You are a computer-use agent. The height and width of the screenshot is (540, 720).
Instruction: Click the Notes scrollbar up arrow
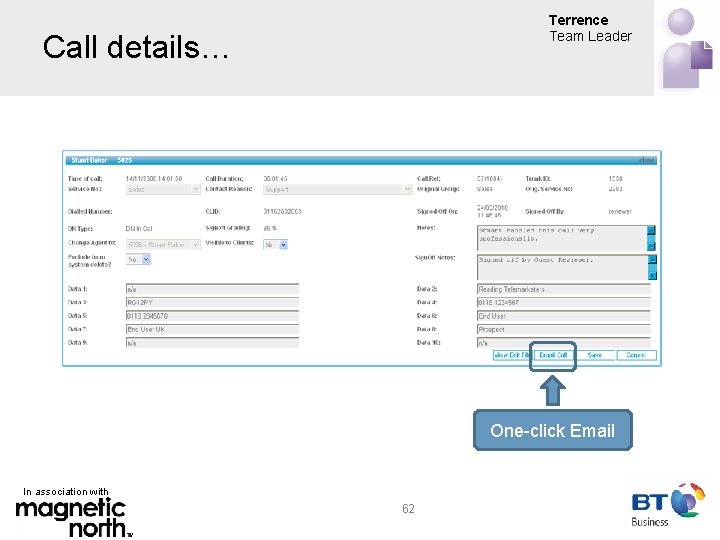click(x=651, y=230)
